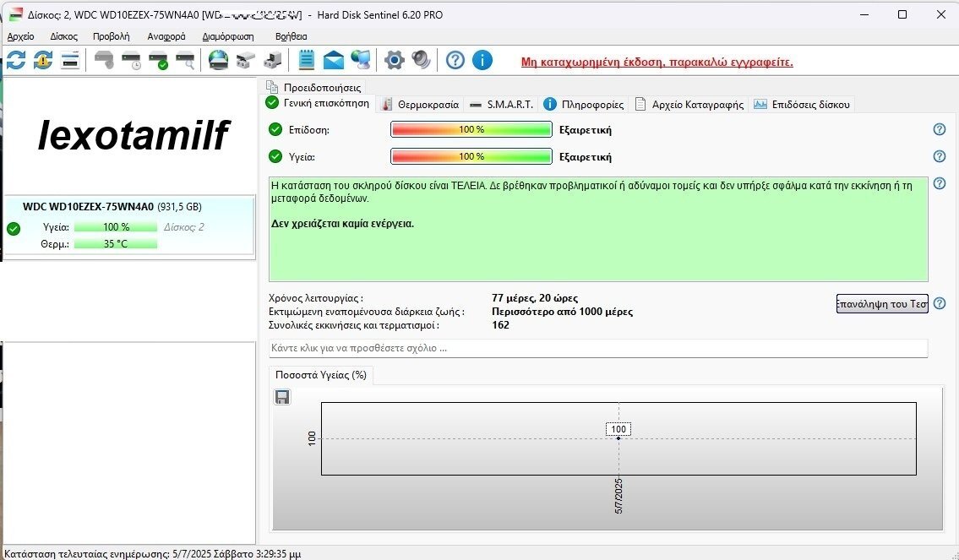Click the question mark help toolbar icon
The height and width of the screenshot is (560, 959).
tap(455, 60)
